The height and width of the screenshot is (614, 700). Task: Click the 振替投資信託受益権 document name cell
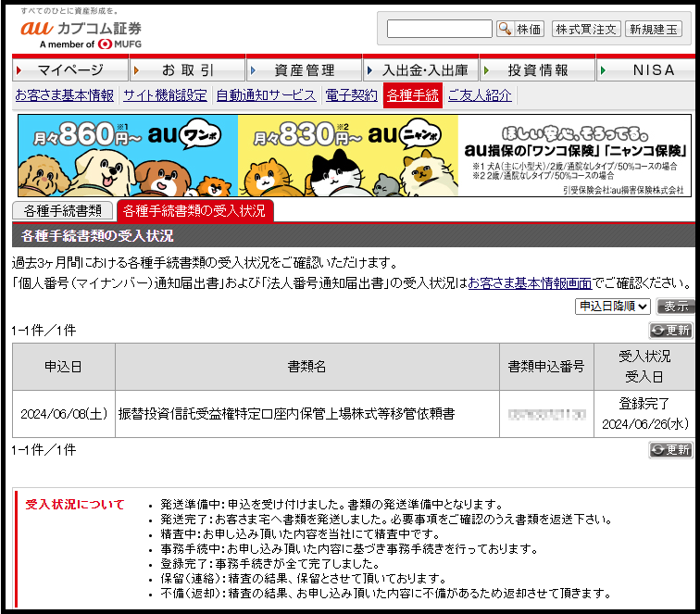(307, 414)
